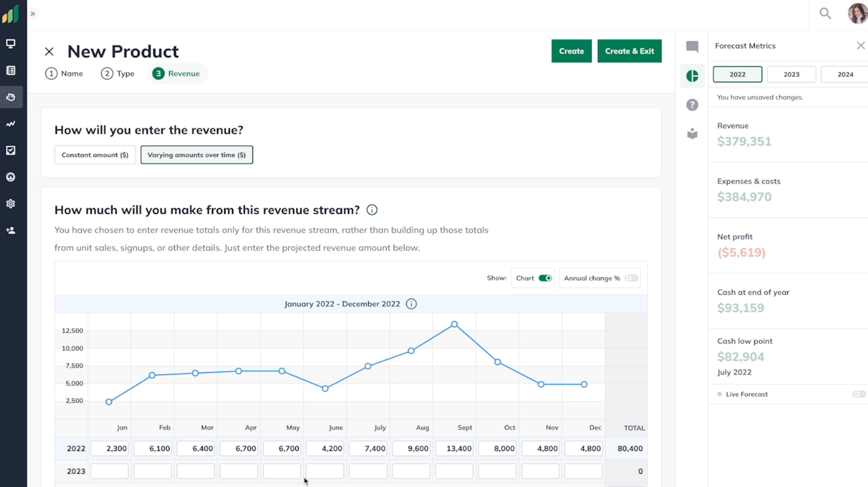Click the Create & Exit button
Viewport: 868px width, 487px height.
(630, 51)
